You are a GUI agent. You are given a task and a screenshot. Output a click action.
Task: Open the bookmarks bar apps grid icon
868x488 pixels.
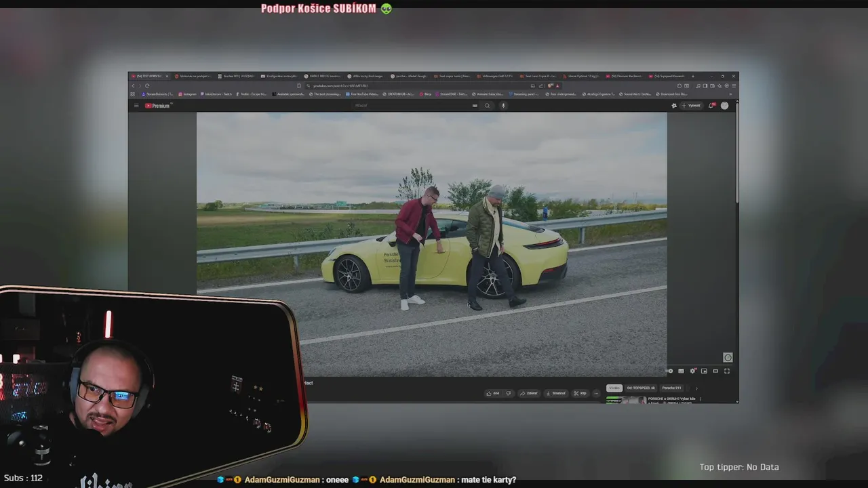133,94
